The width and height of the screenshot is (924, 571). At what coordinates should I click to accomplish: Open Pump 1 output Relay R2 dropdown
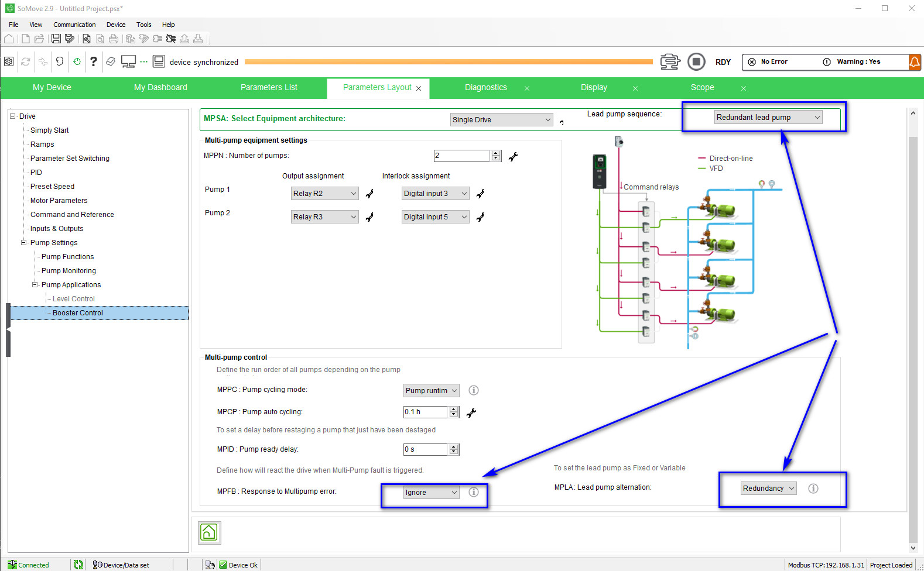coord(325,194)
